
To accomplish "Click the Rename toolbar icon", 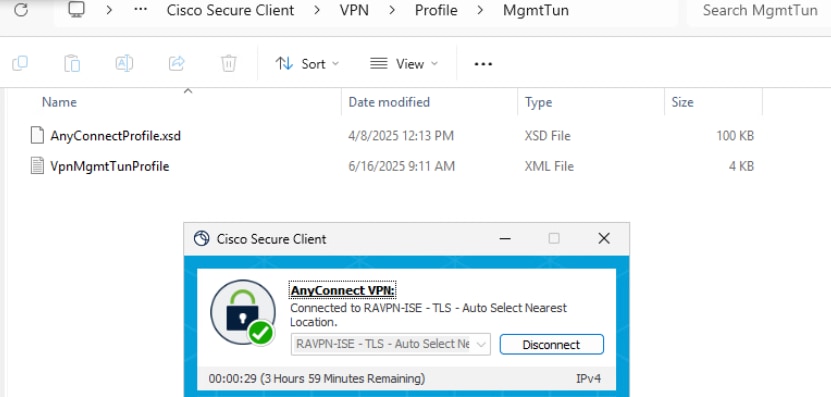I will 124,64.
